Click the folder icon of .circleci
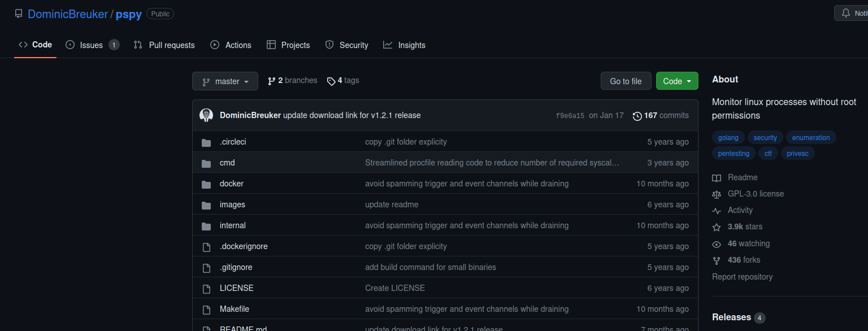The height and width of the screenshot is (331, 868). (206, 142)
